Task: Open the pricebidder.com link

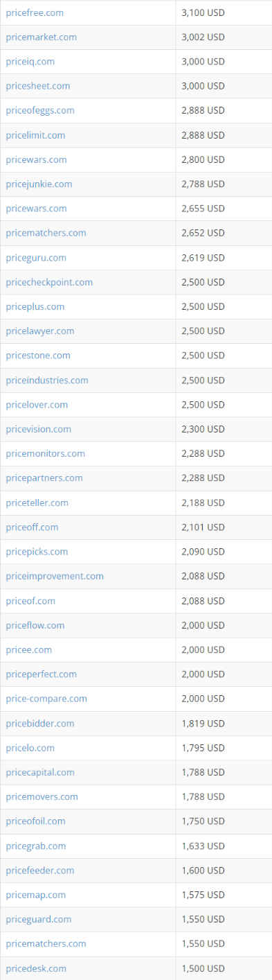Action: click(x=40, y=723)
